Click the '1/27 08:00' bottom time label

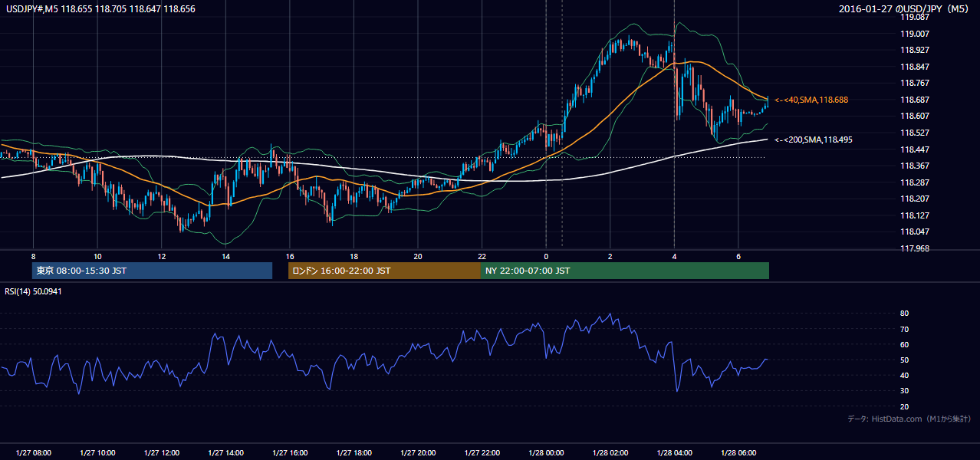pos(33,453)
